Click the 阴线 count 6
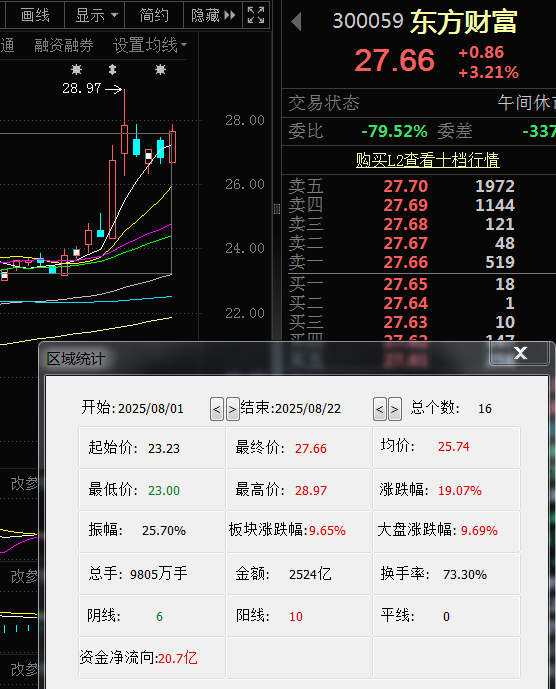This screenshot has width=556, height=689. pos(159,616)
